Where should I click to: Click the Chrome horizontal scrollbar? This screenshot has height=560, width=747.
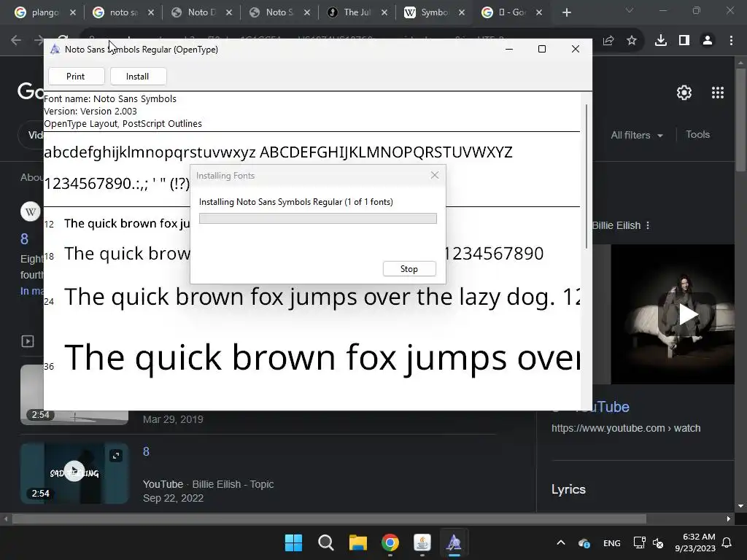pos(329,518)
